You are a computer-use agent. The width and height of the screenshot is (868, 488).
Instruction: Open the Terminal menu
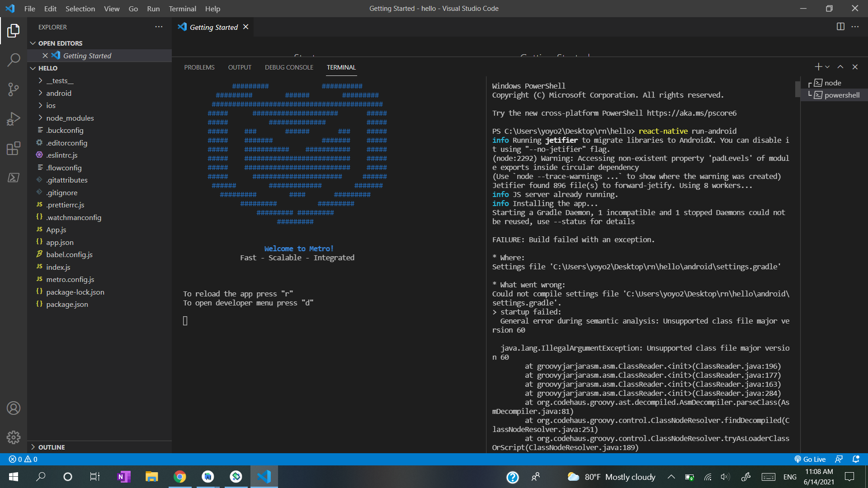[182, 9]
